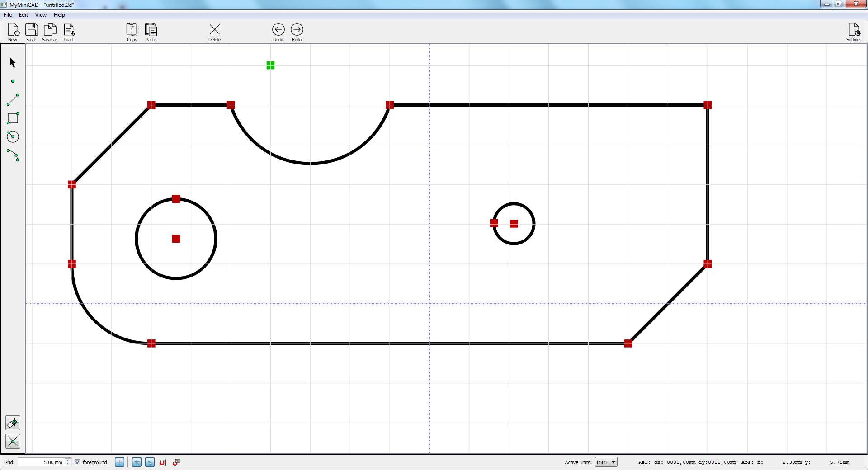868x470 pixels.
Task: Click the Paste toolbar icon
Action: [x=151, y=32]
